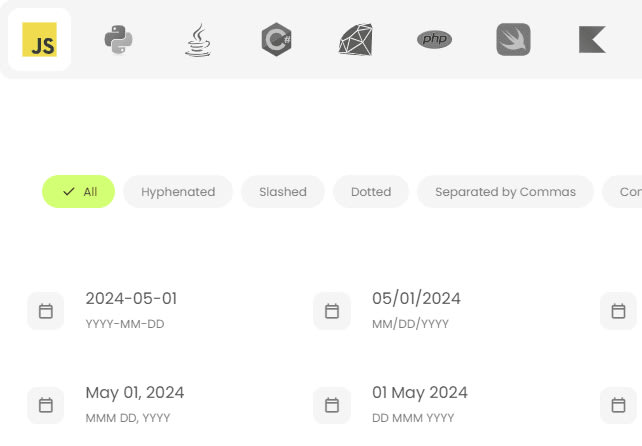Enable the Slashed filter chip
Viewport: 642px width, 446px height.
(283, 191)
